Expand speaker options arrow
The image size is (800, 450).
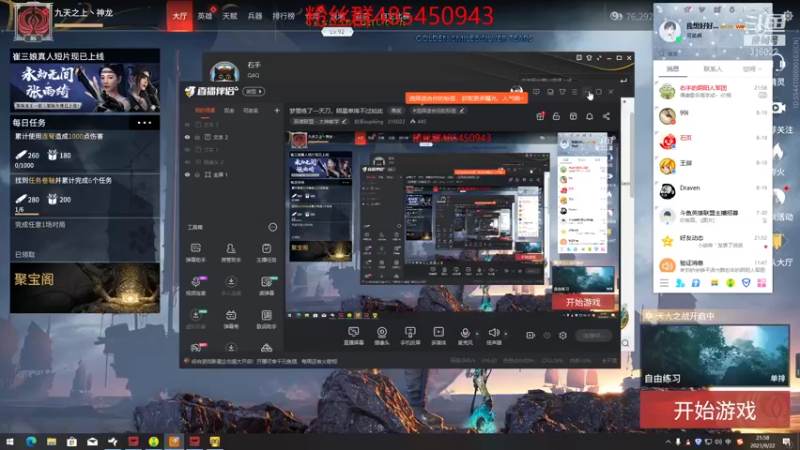[506, 334]
